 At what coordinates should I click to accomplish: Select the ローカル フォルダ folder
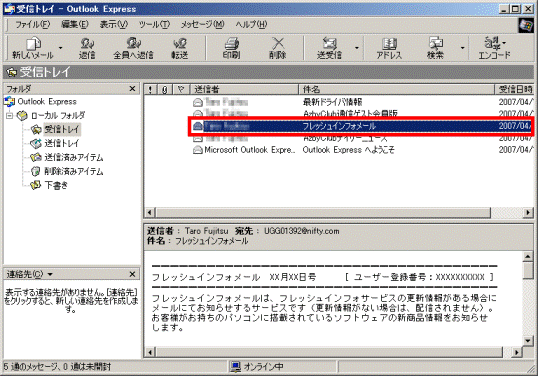[58, 116]
